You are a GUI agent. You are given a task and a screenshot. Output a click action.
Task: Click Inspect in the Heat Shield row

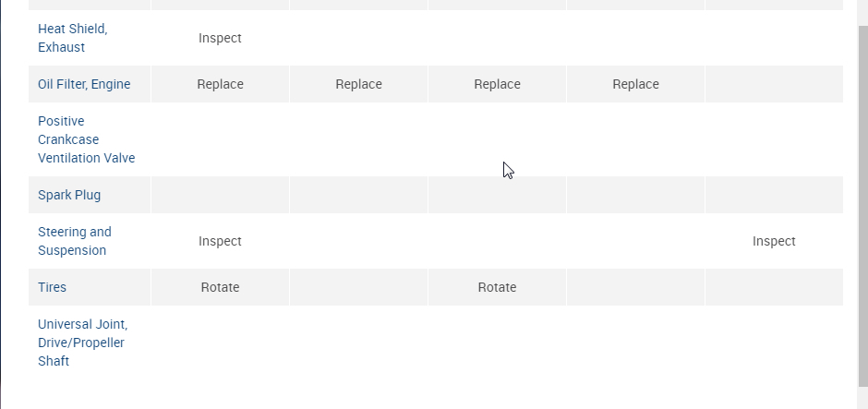click(220, 38)
